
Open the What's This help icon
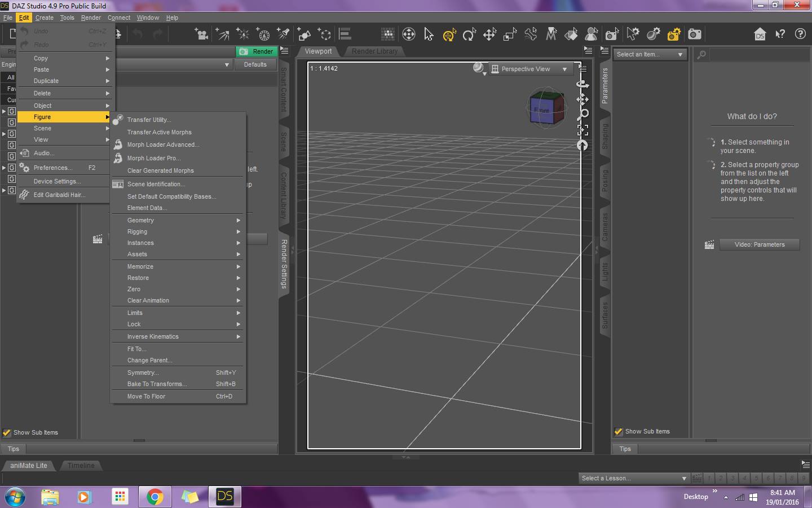pos(780,34)
